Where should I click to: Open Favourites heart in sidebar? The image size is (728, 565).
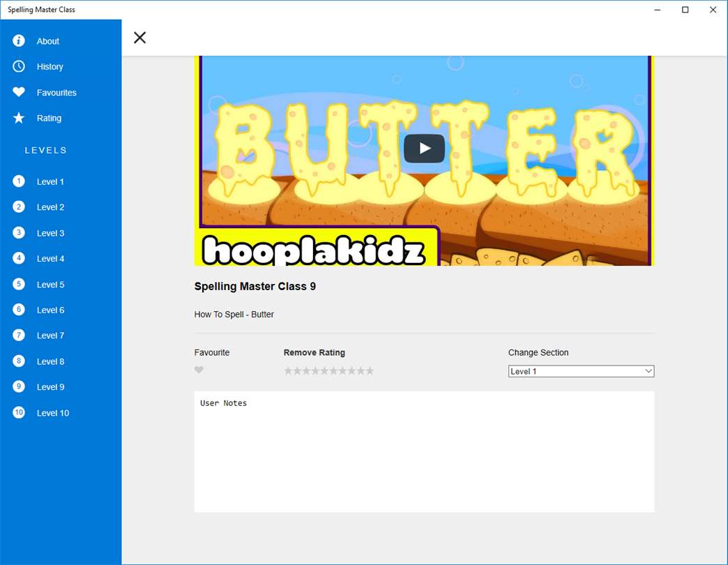[x=19, y=92]
